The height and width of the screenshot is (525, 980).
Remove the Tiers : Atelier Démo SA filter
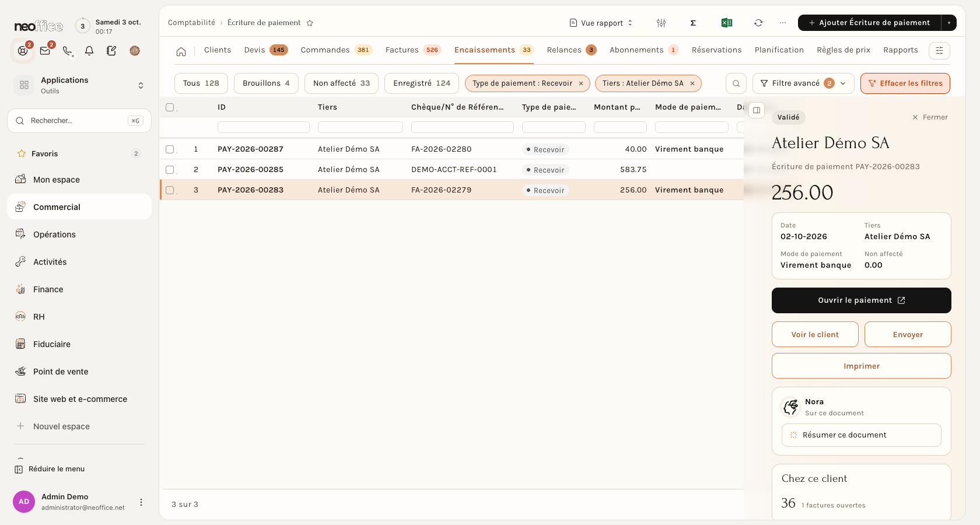[692, 83]
